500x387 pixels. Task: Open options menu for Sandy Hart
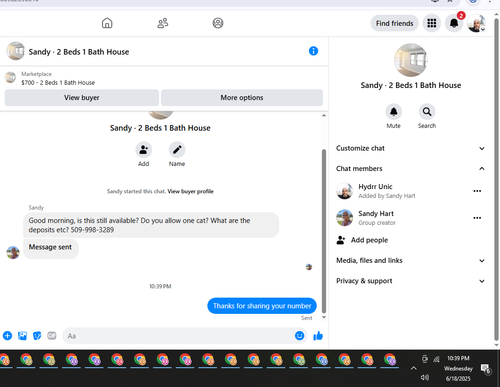[477, 218]
